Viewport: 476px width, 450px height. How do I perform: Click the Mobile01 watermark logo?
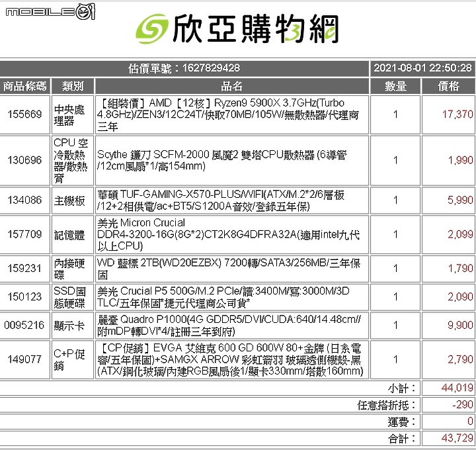[x=50, y=11]
